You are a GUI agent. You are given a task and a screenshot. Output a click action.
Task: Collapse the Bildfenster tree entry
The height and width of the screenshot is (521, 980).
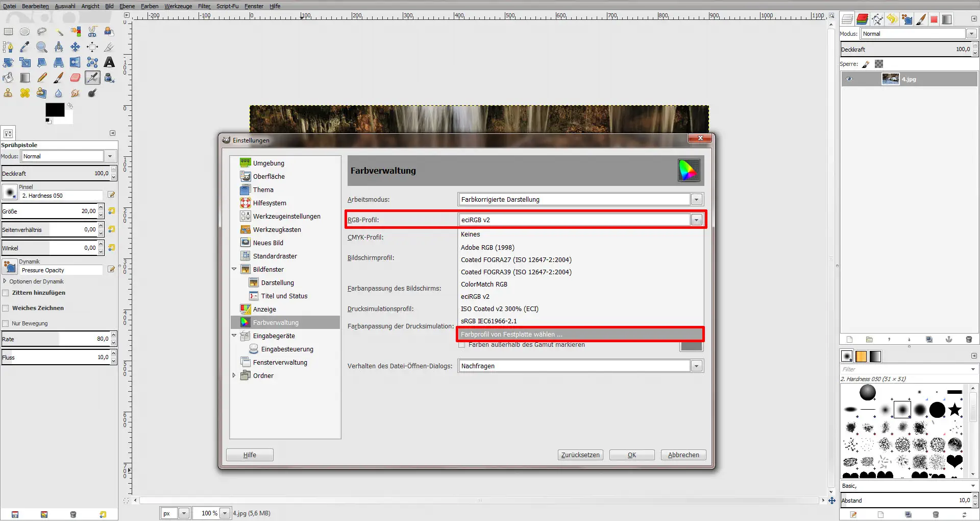235,269
